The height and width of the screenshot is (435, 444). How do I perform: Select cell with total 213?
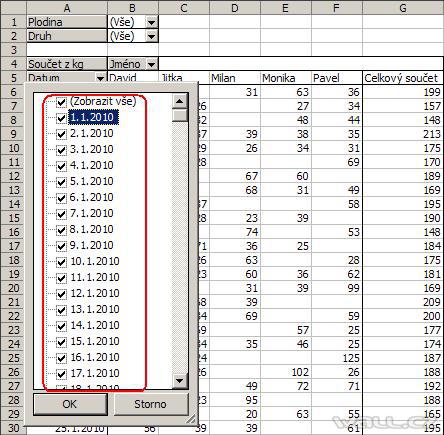point(403,134)
